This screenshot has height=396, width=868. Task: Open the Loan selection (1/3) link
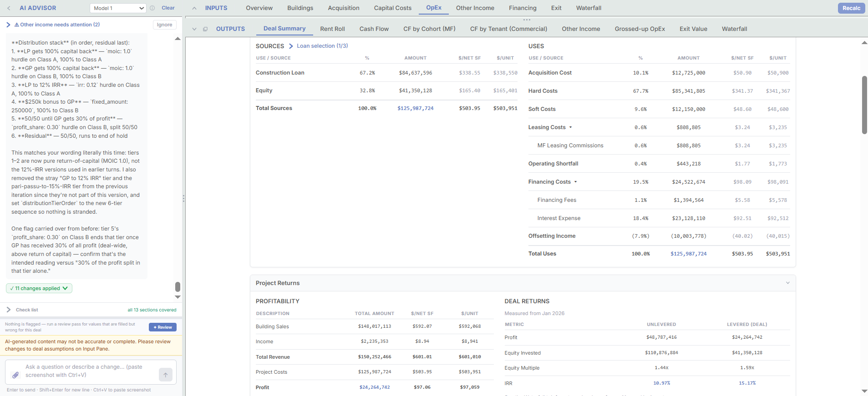coord(322,46)
